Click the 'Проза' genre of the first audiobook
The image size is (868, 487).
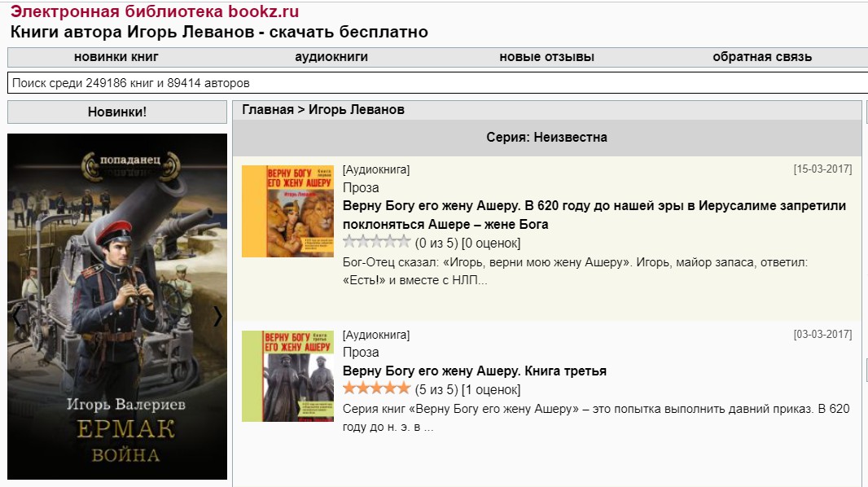point(361,187)
